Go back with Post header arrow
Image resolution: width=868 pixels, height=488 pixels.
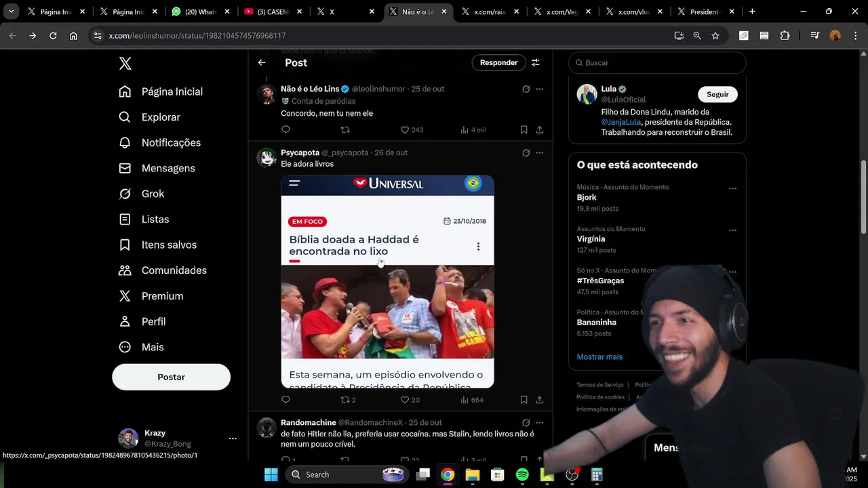point(262,62)
